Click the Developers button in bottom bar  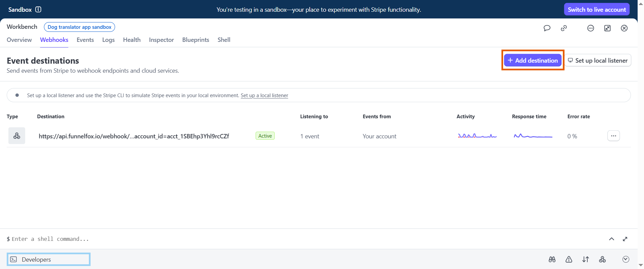(x=49, y=259)
